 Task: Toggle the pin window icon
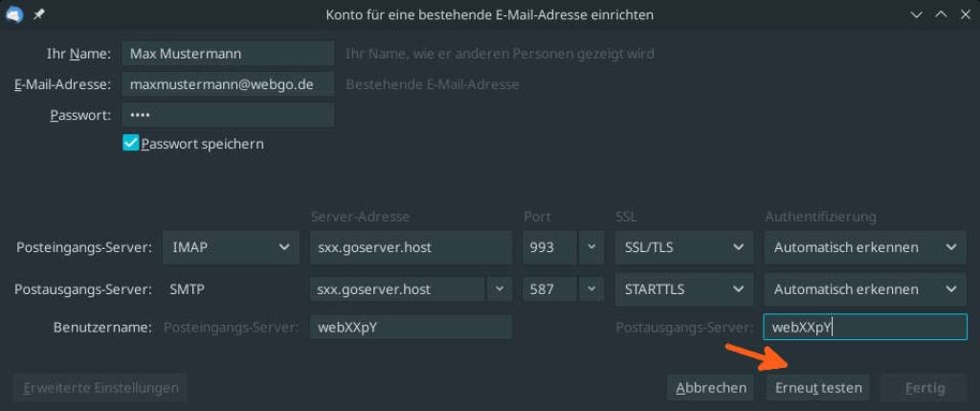38,14
